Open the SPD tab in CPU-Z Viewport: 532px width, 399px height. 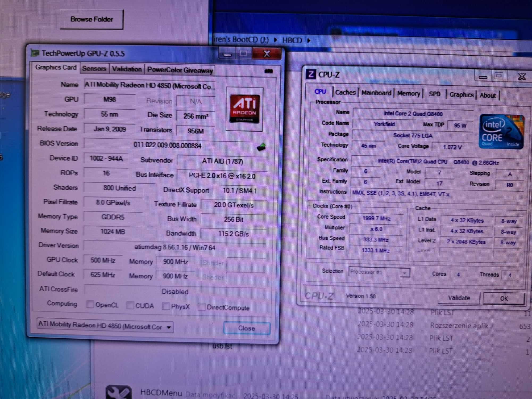[x=434, y=94]
